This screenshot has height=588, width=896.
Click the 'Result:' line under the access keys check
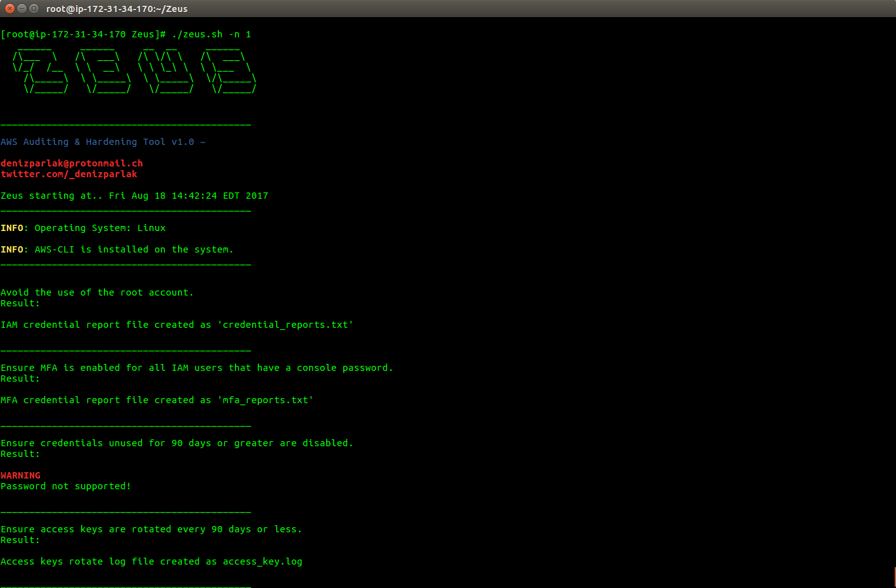click(20, 540)
